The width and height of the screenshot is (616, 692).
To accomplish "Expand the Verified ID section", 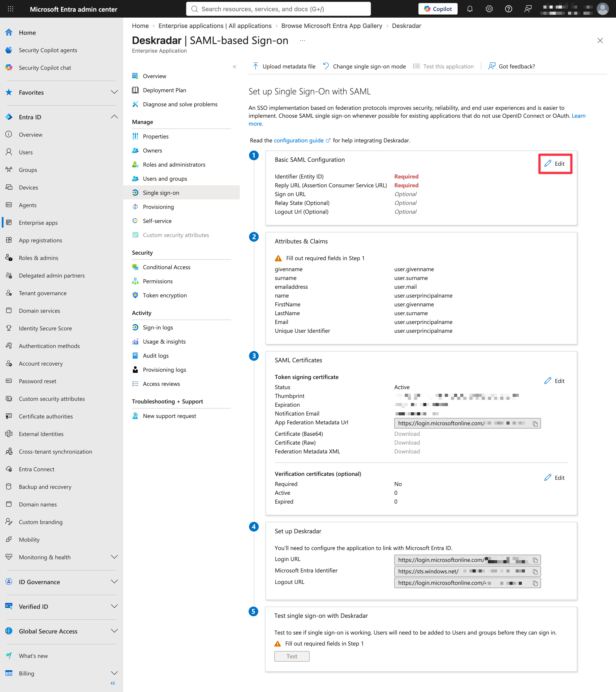I will coord(114,607).
